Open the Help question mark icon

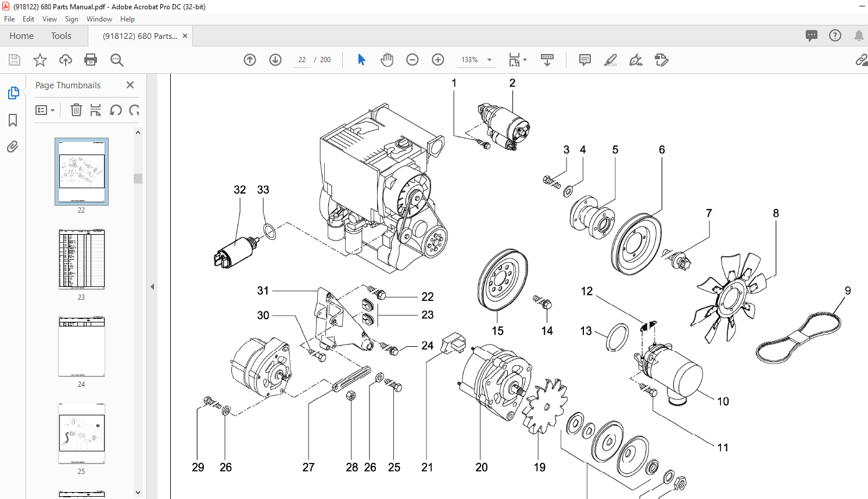pos(835,35)
